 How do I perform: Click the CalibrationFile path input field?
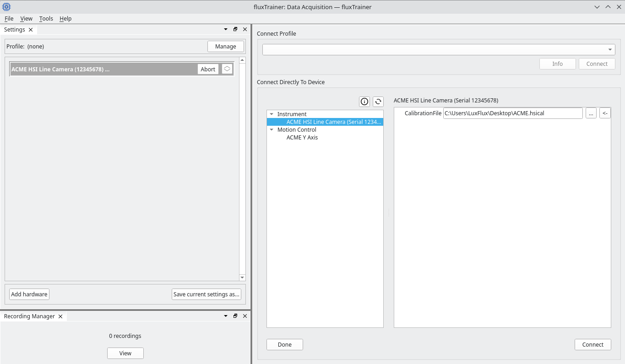[513, 113]
